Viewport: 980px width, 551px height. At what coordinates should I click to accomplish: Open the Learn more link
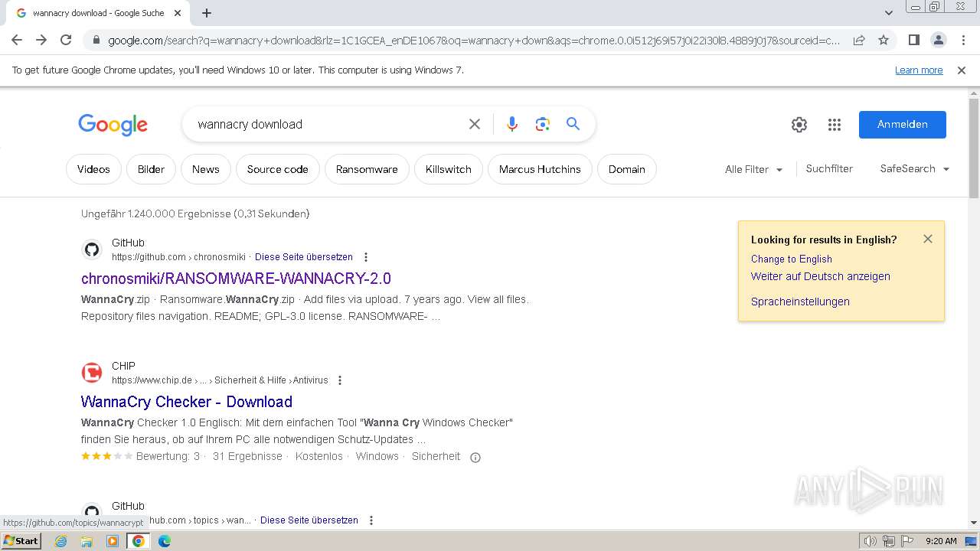point(919,70)
